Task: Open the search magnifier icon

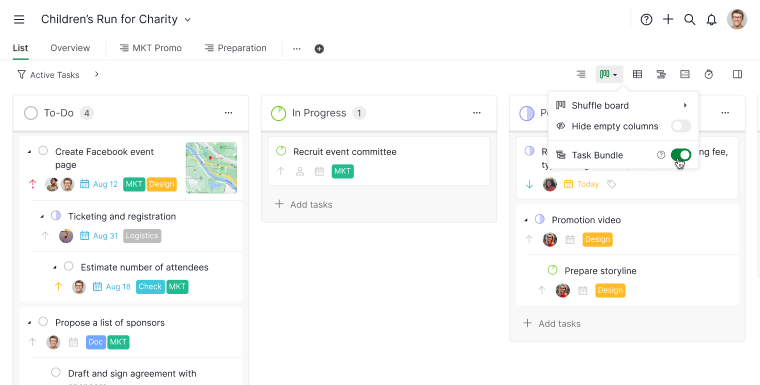Action: pos(689,19)
